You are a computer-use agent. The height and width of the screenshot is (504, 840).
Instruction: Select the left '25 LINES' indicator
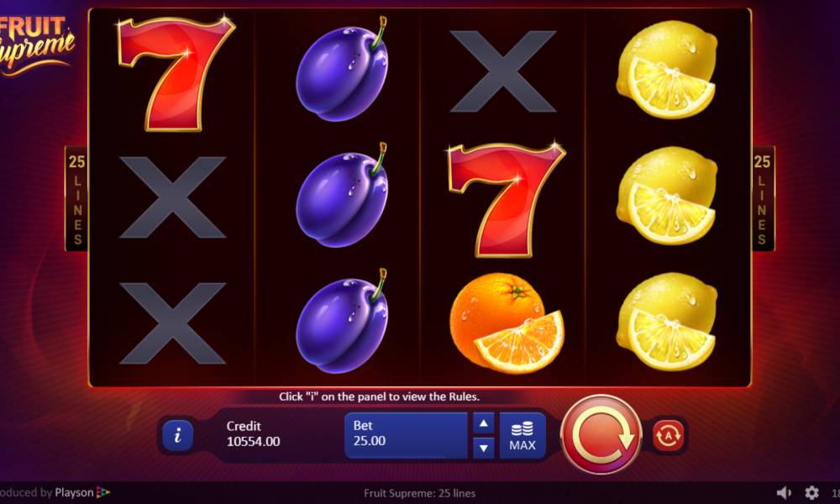pos(77,199)
